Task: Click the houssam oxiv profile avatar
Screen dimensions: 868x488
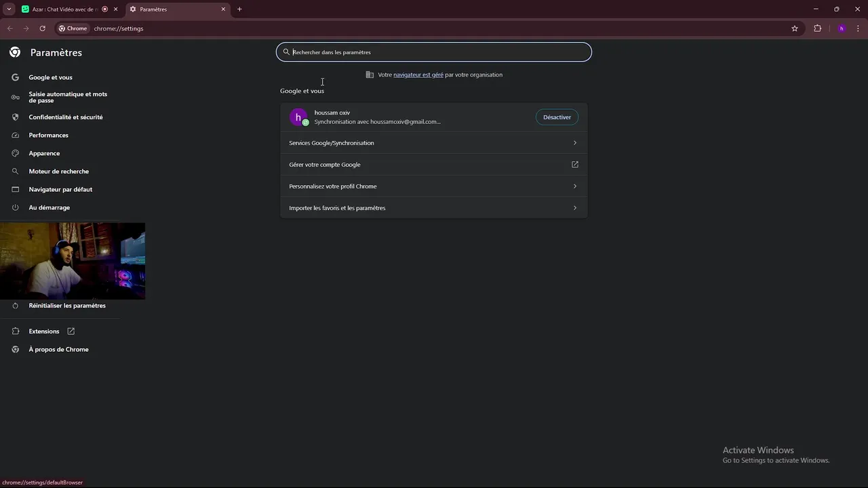Action: pos(298,117)
